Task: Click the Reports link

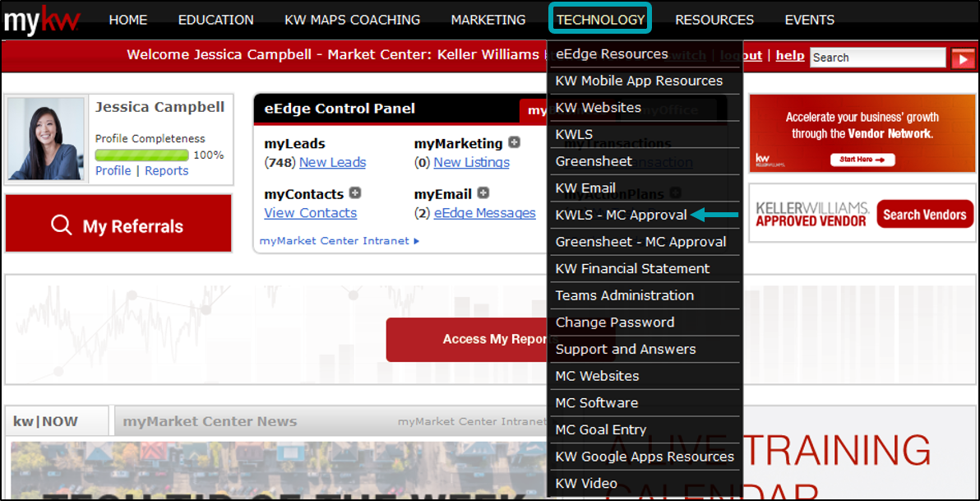Action: tap(167, 171)
